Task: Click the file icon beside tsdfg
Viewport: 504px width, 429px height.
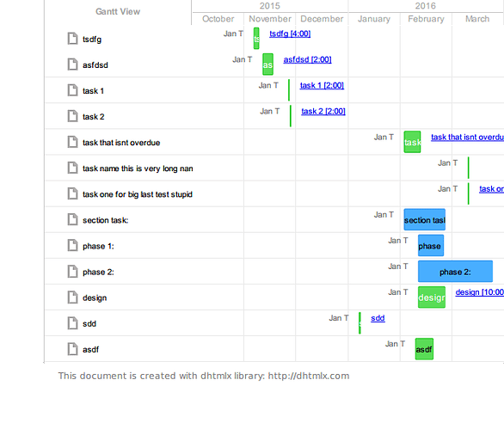Action: coord(72,38)
